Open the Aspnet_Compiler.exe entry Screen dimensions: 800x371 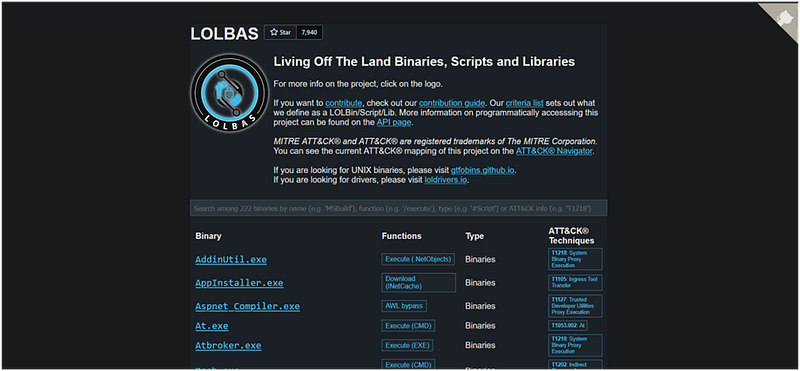point(247,306)
